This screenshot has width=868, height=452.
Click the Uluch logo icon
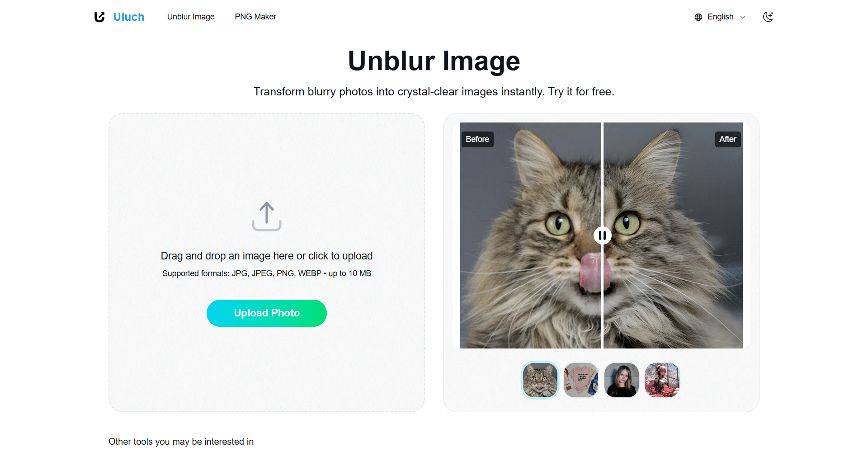point(99,17)
